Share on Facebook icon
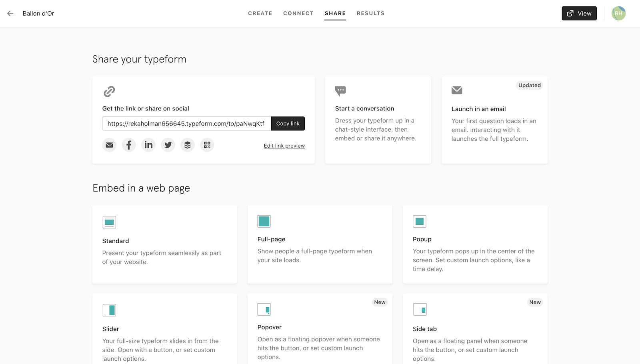Image resolution: width=640 pixels, height=364 pixels. click(129, 145)
